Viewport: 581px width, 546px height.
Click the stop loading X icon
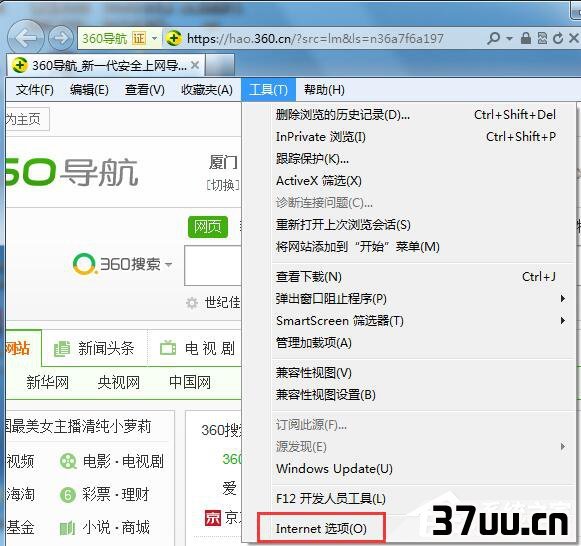pyautogui.click(x=574, y=38)
